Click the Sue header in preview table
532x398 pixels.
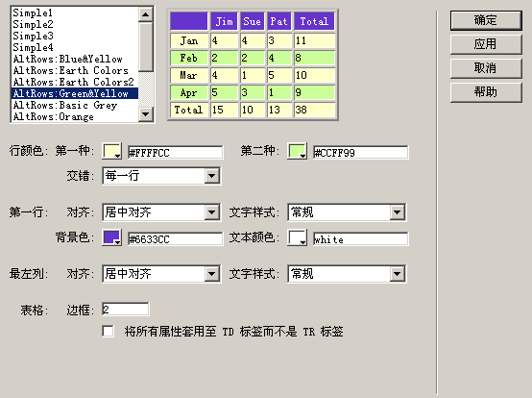click(x=253, y=21)
